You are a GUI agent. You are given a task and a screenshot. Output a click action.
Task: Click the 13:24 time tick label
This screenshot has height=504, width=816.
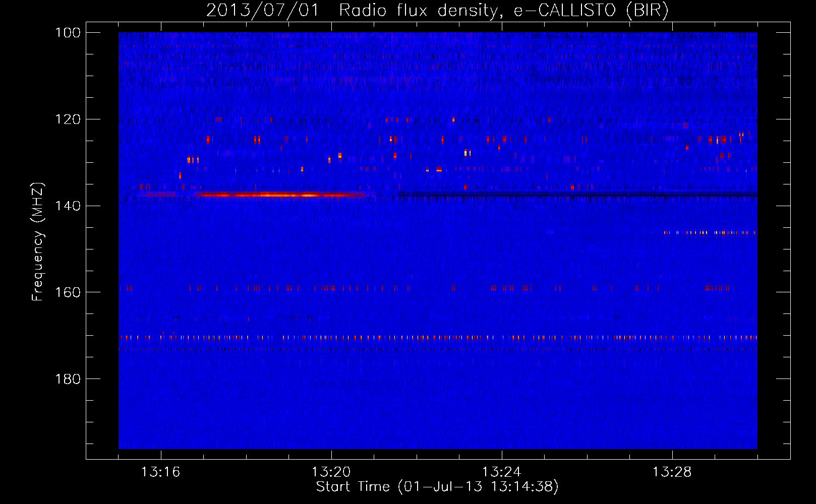[x=501, y=472]
